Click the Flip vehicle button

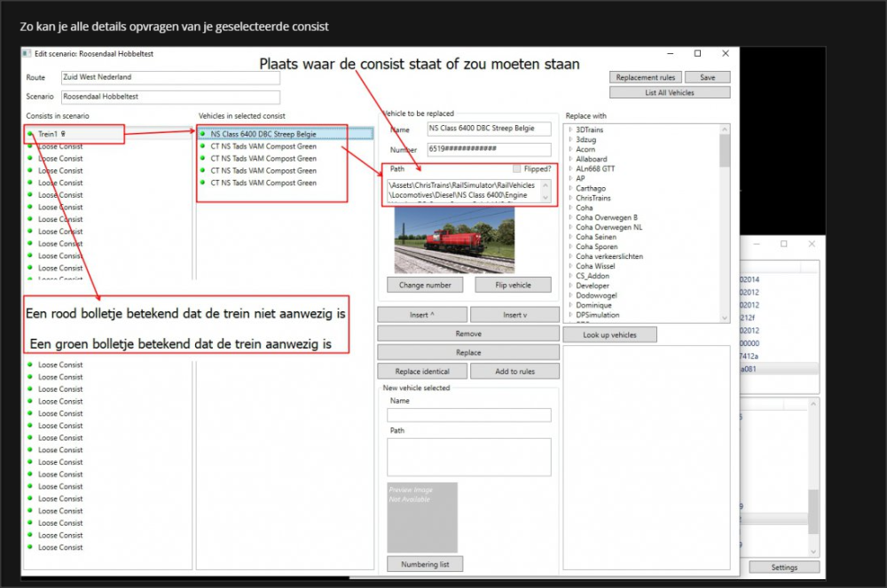[x=513, y=285]
